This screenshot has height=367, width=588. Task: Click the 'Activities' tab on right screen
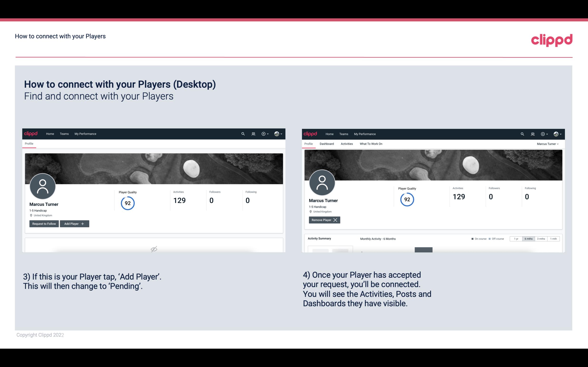(x=347, y=144)
